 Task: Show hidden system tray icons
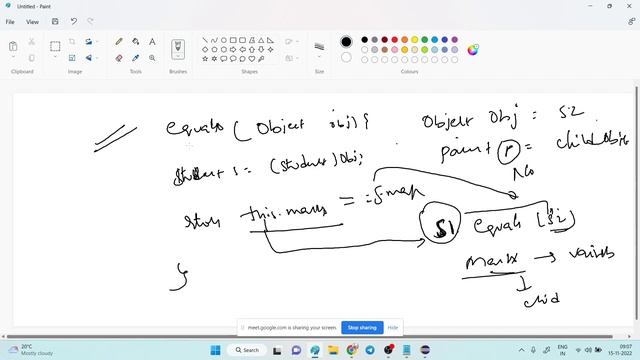click(521, 350)
